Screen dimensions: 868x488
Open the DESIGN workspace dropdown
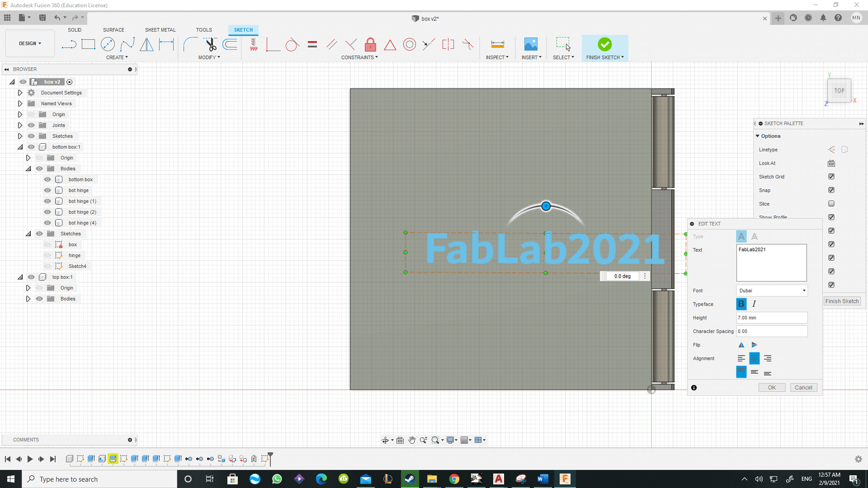(x=30, y=43)
